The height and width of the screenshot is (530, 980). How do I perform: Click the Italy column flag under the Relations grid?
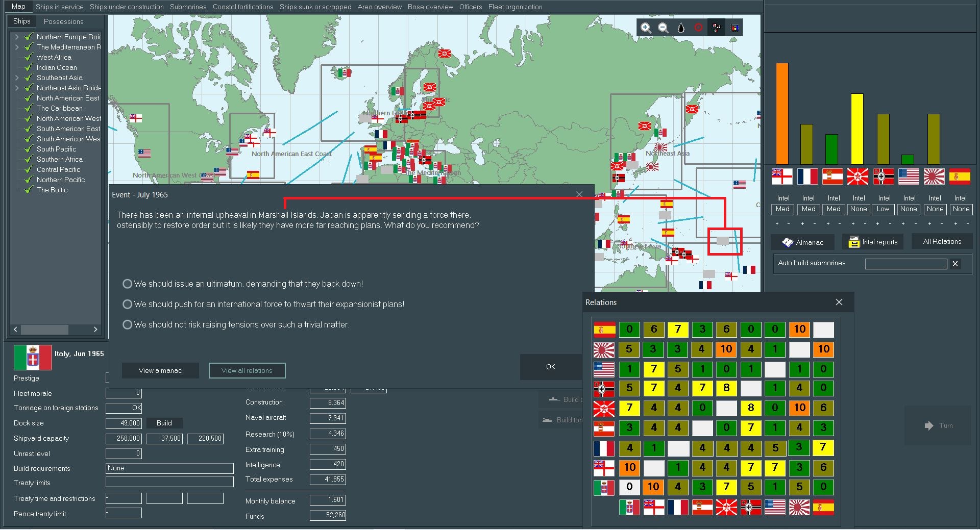[629, 507]
